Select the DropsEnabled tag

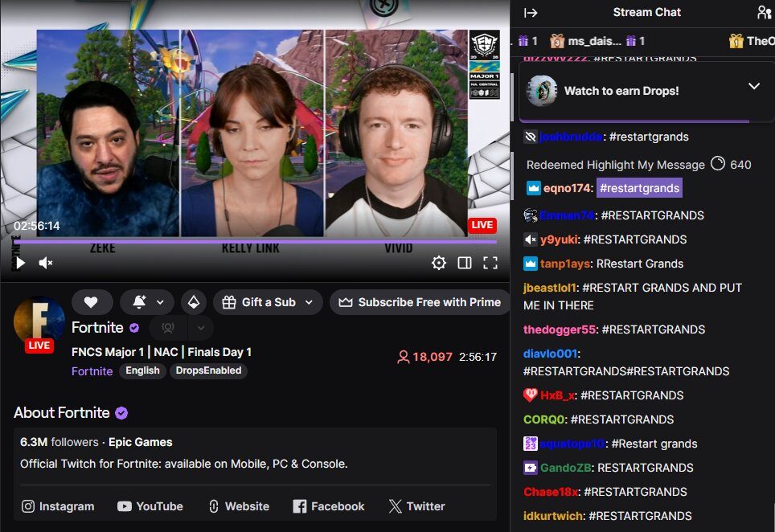[208, 370]
